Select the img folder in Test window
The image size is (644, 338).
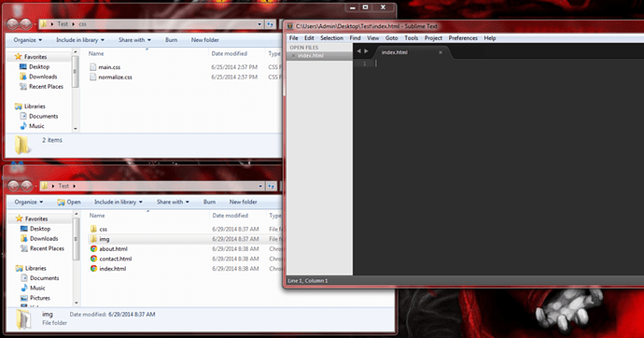105,239
